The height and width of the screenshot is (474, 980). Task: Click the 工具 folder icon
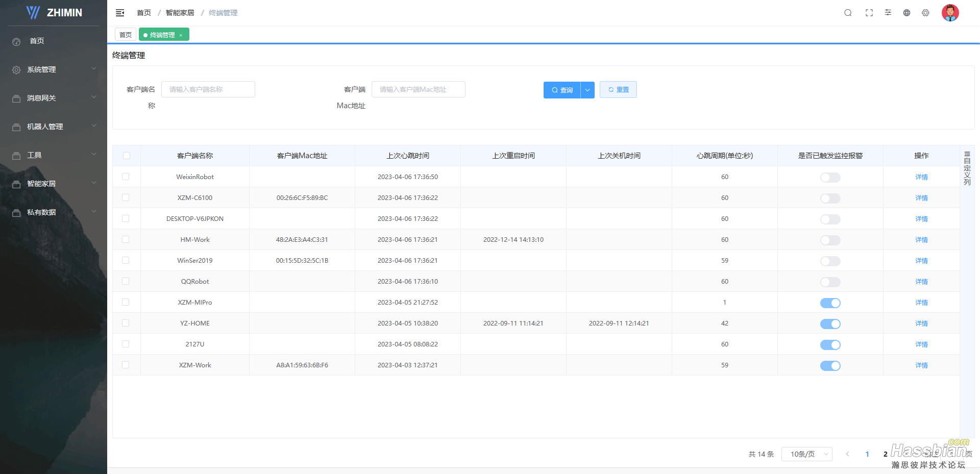(16, 156)
